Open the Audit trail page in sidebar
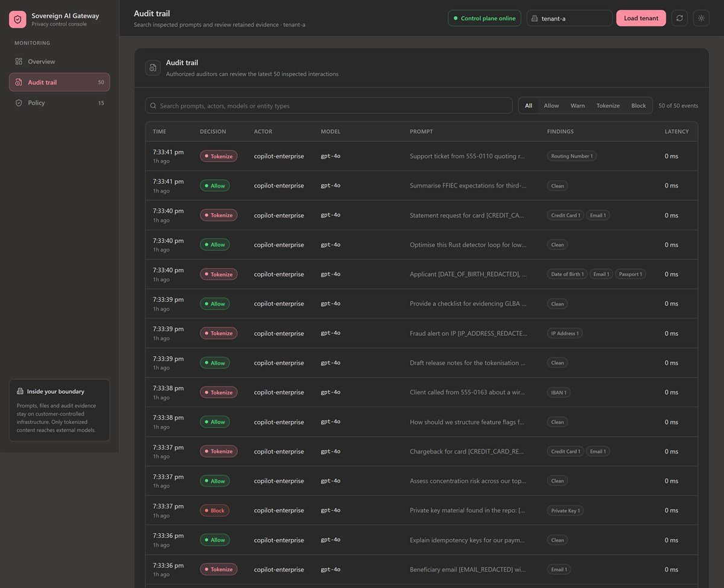Viewport: 724px width, 588px height. point(59,82)
